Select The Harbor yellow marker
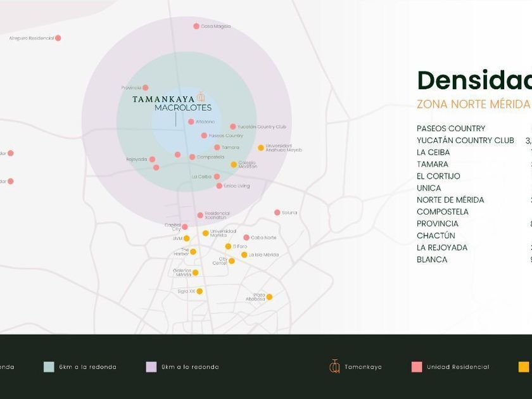Image resolution: width=532 pixels, height=399 pixels. coord(193,252)
